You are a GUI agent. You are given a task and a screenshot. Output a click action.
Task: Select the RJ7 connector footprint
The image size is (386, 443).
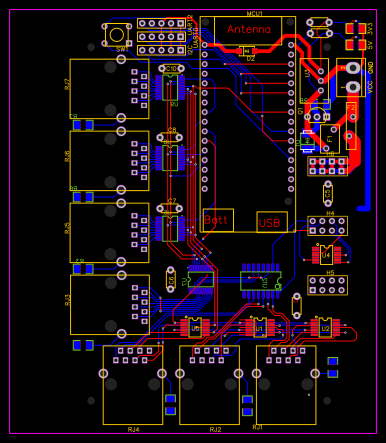[109, 89]
